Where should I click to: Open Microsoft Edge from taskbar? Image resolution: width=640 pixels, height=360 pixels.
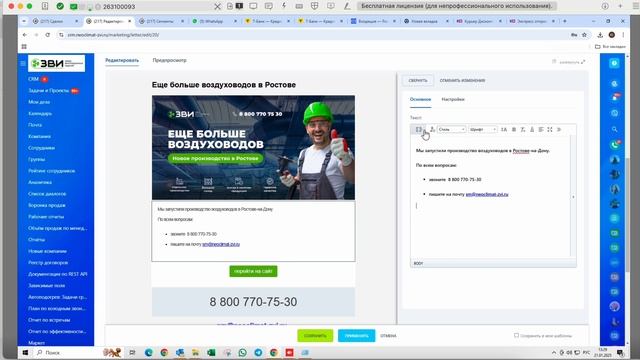tap(149, 352)
